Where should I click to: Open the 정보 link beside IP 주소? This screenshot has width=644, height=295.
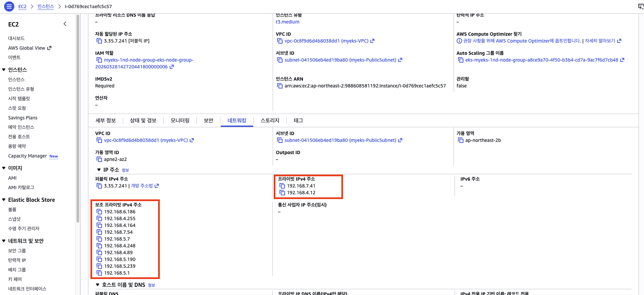tap(125, 170)
